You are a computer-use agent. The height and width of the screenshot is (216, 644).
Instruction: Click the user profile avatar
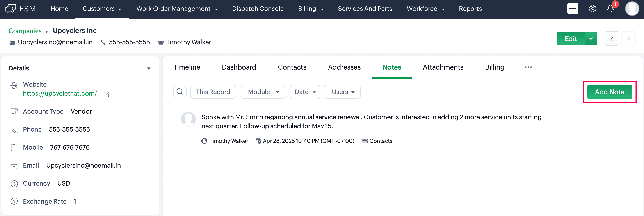632,9
